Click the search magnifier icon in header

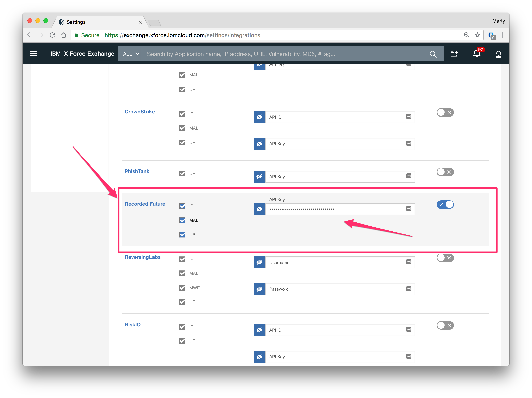pos(433,54)
